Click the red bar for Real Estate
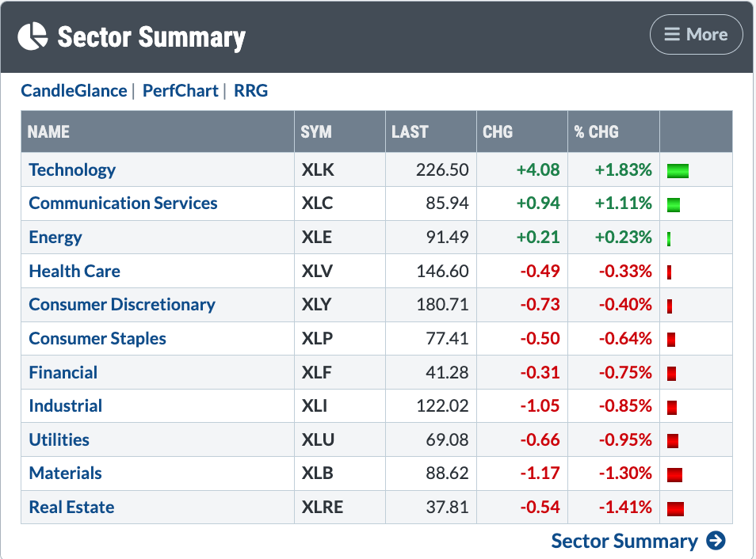The image size is (756, 559). click(676, 508)
